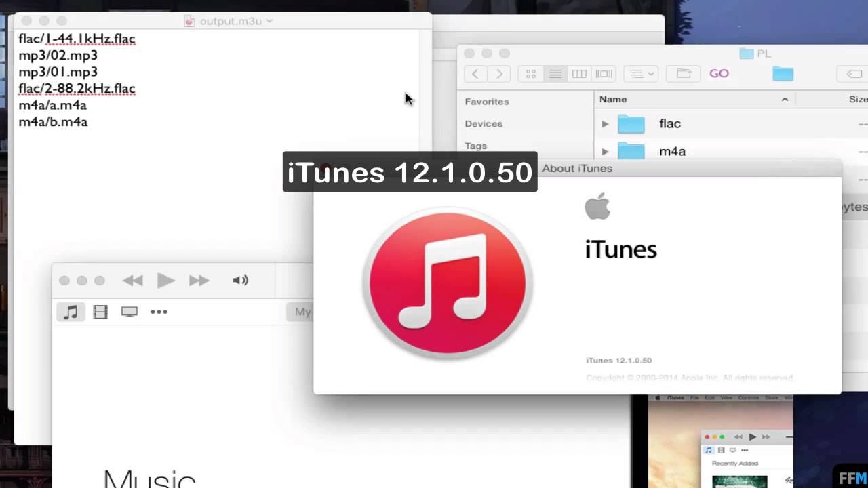Screen dimensions: 868x488
Task: Click the Edit Tags button in Finder toolbar
Action: click(853, 74)
